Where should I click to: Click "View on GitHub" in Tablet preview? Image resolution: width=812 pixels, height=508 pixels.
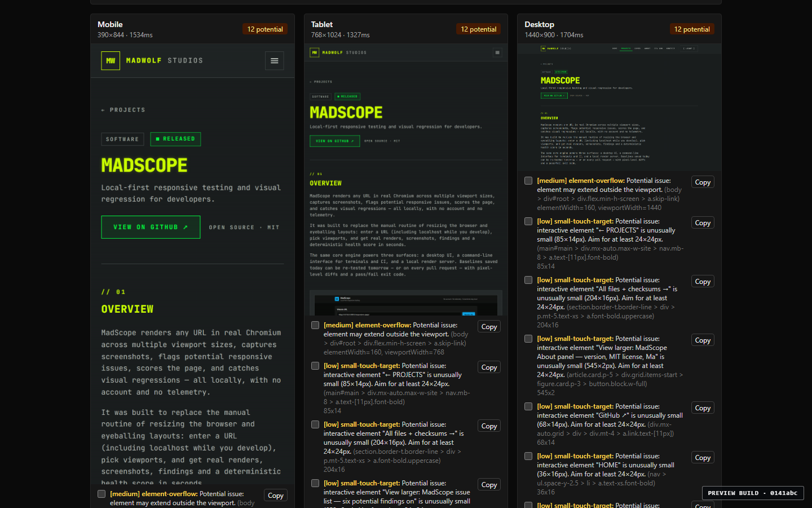335,141
